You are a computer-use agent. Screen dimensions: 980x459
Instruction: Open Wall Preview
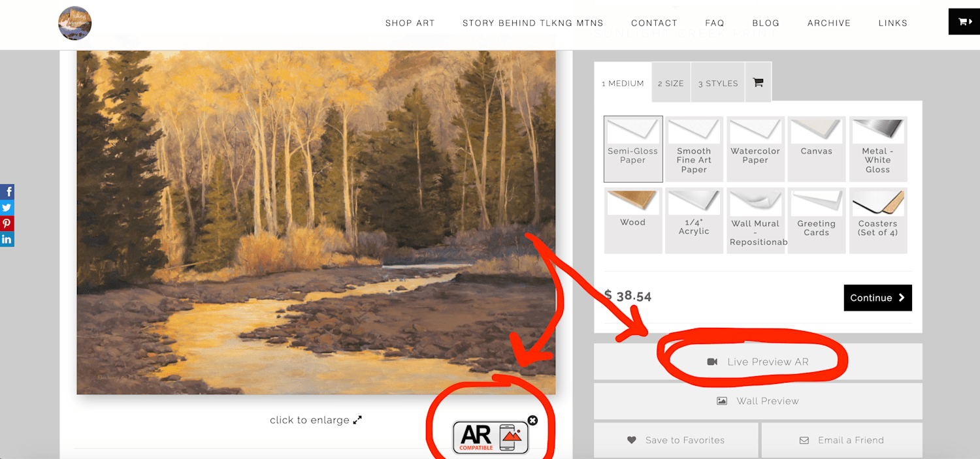(x=758, y=401)
